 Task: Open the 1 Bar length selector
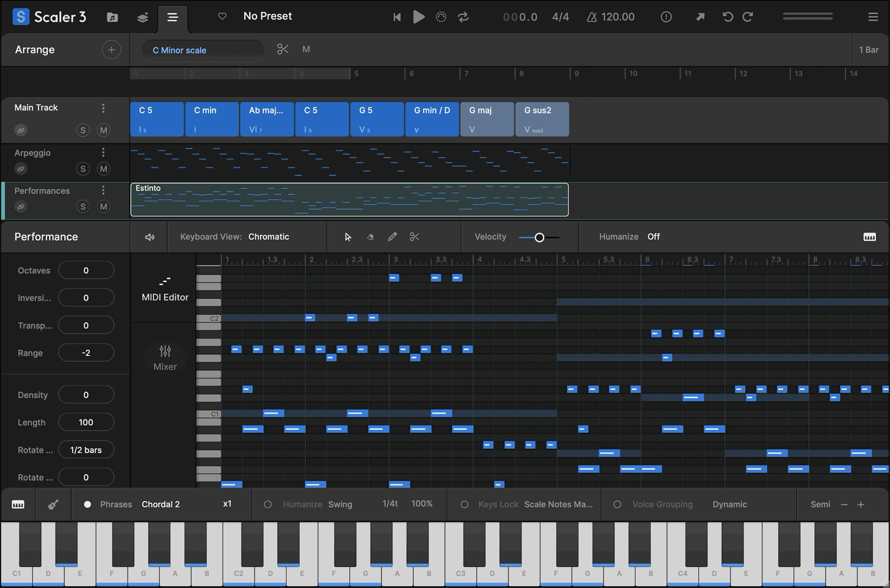[868, 50]
